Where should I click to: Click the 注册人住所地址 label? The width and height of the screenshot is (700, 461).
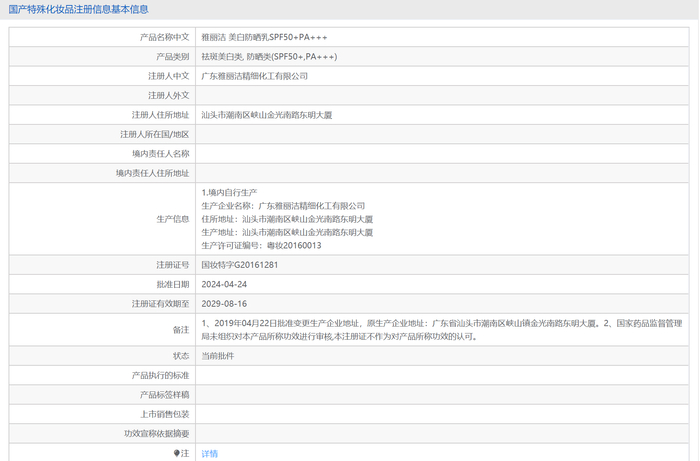pyautogui.click(x=160, y=115)
